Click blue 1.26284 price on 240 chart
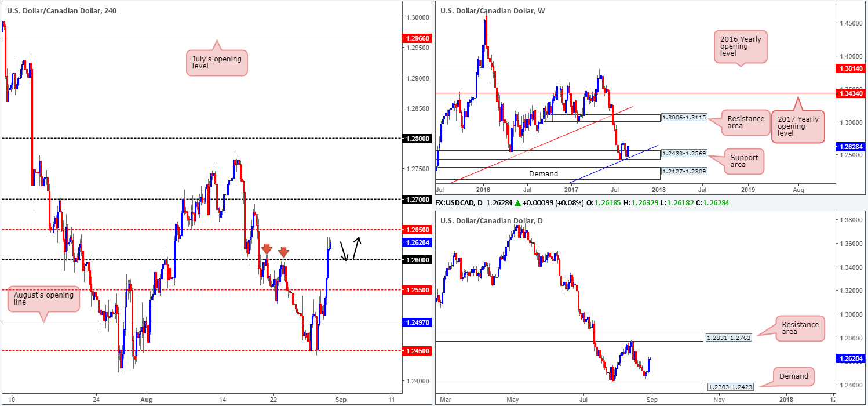This screenshot has height=406, width=868. click(x=417, y=243)
